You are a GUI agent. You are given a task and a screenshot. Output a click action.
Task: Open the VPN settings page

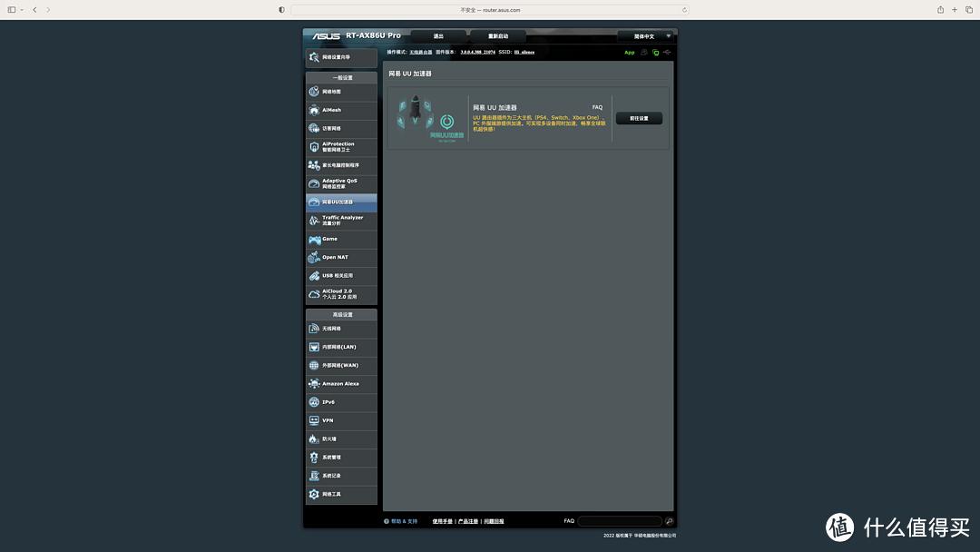341,420
